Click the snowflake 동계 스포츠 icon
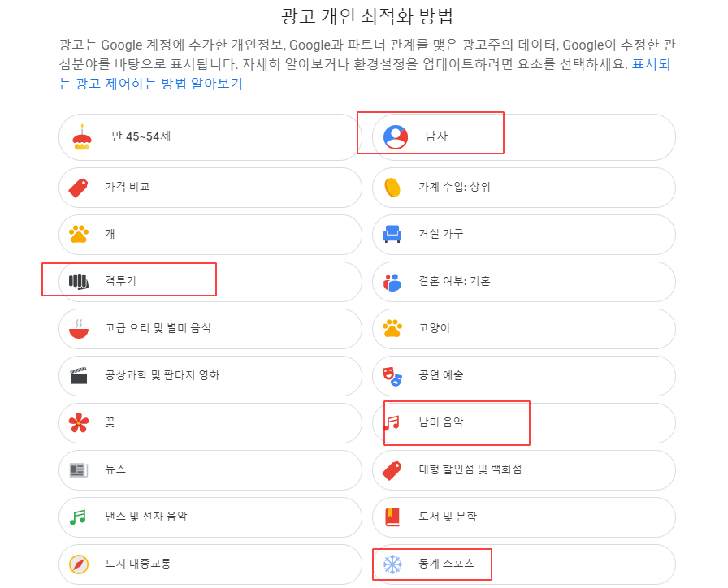 pyautogui.click(x=392, y=564)
